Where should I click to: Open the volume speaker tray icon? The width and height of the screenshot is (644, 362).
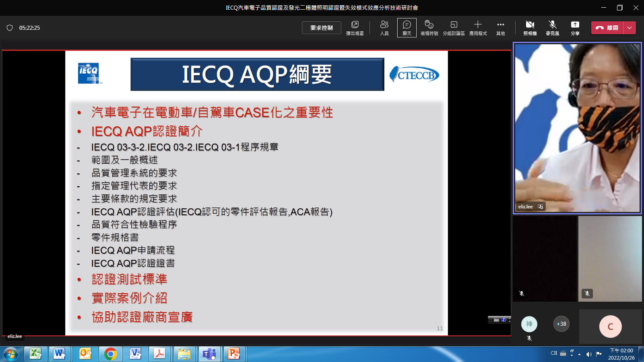(x=589, y=354)
